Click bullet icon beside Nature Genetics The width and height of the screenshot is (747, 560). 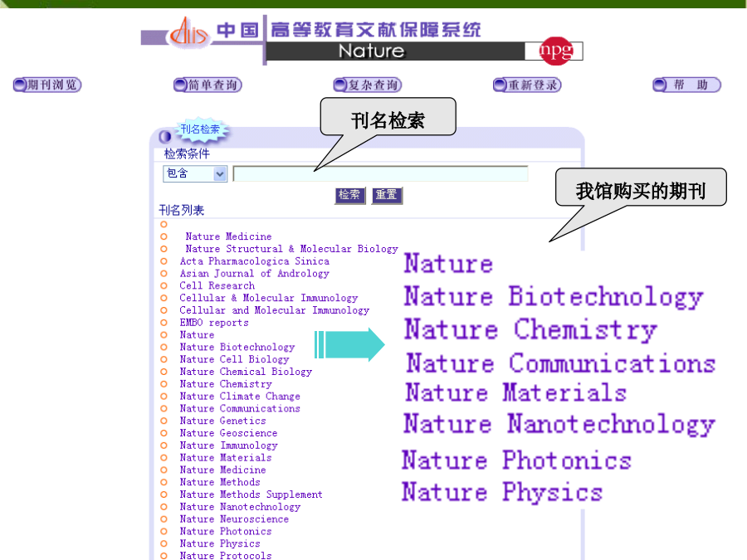(x=164, y=421)
